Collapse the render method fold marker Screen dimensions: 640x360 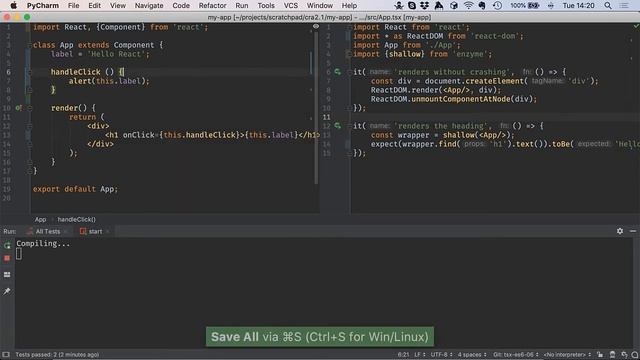click(x=29, y=108)
